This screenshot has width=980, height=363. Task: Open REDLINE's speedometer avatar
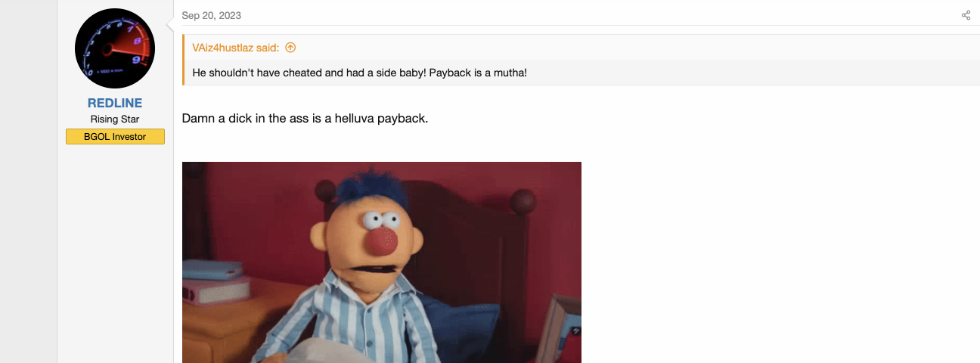[115, 48]
